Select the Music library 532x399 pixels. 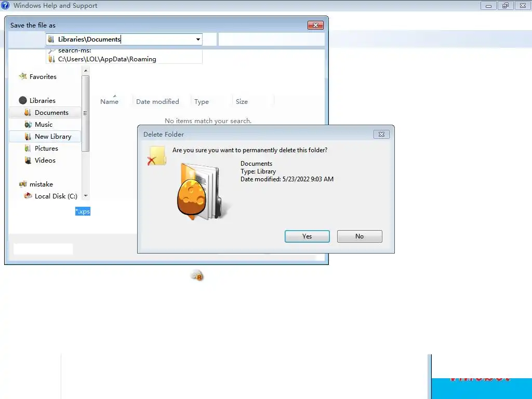pyautogui.click(x=44, y=125)
